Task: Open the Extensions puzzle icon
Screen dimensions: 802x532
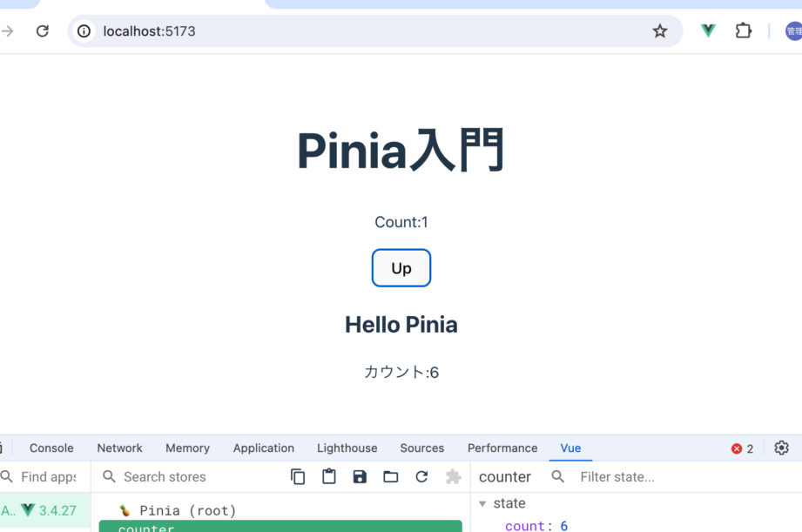Action: 743,31
